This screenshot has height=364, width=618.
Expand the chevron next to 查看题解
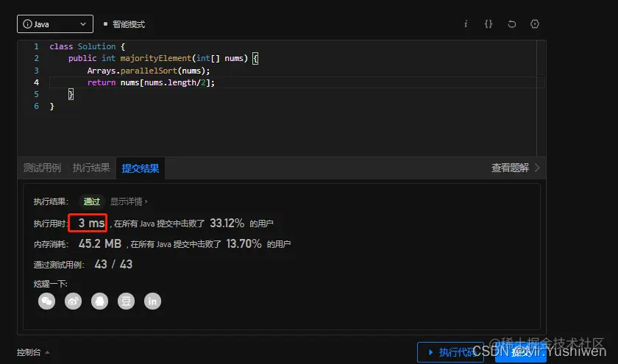537,168
